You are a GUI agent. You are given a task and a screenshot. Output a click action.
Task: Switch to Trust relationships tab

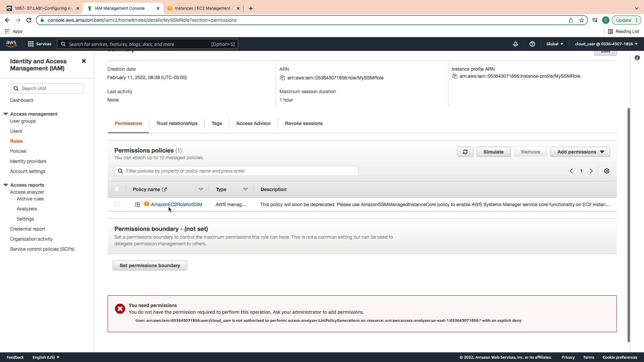[x=177, y=123]
